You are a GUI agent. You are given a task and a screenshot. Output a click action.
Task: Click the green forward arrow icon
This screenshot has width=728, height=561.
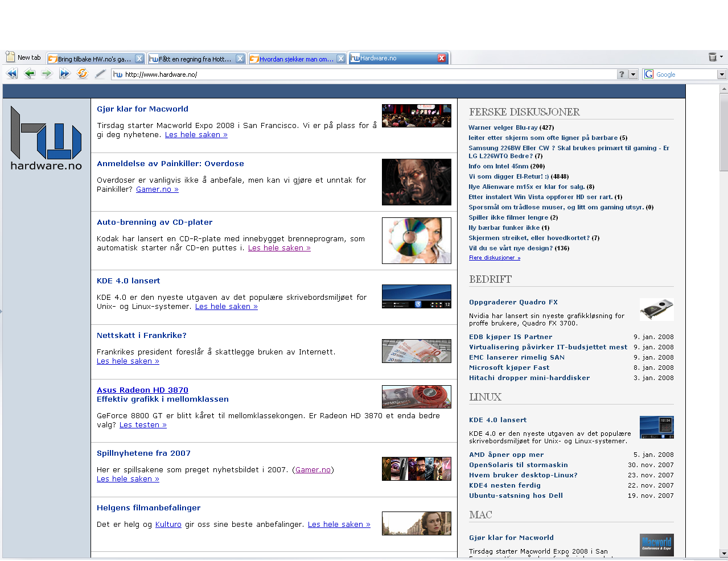pos(47,73)
